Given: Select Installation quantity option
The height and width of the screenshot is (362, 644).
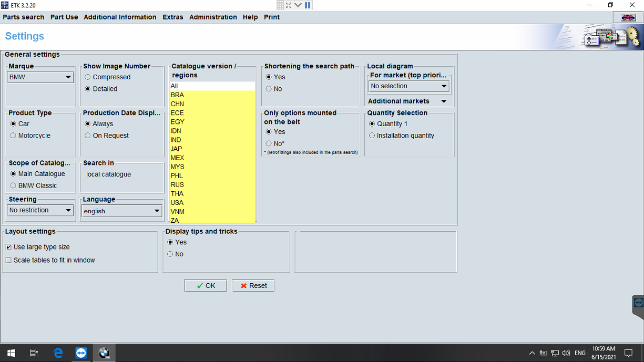Looking at the screenshot, I should [x=402, y=136].
